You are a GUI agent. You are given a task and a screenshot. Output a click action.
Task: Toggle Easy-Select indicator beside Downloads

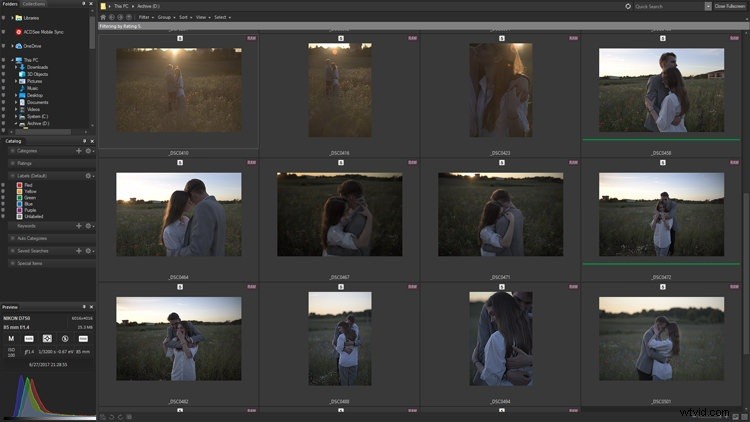[3, 67]
